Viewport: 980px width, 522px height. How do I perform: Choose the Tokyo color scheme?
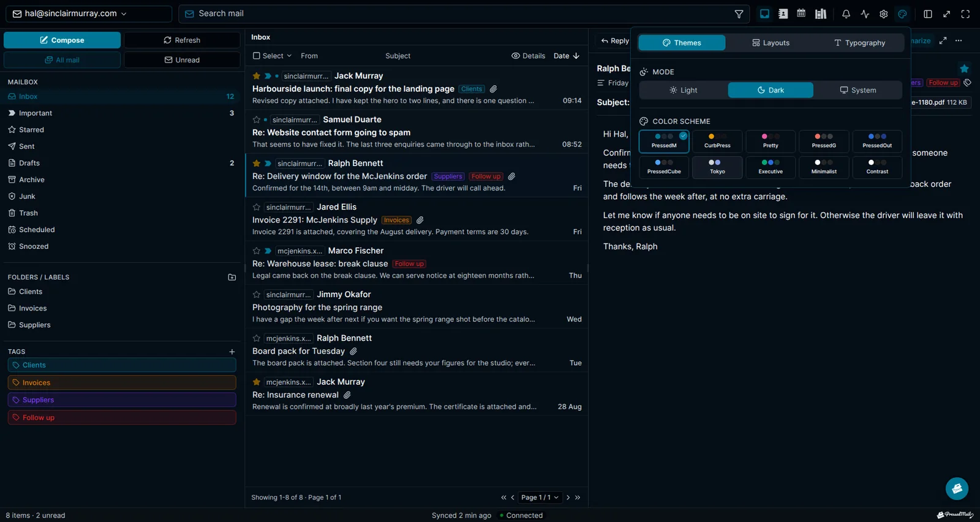(717, 167)
